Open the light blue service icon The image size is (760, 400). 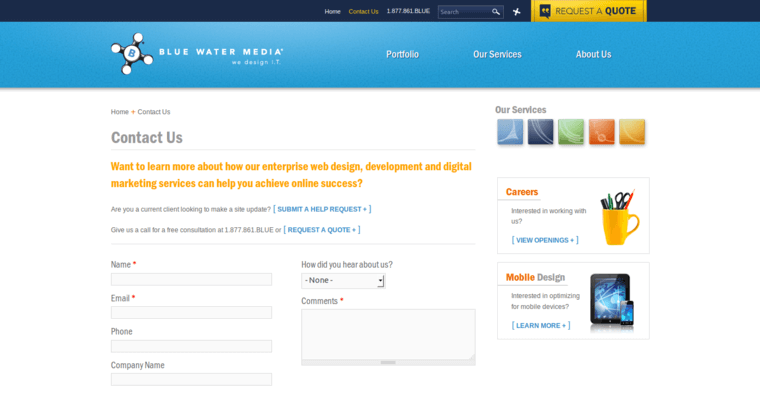click(x=510, y=132)
